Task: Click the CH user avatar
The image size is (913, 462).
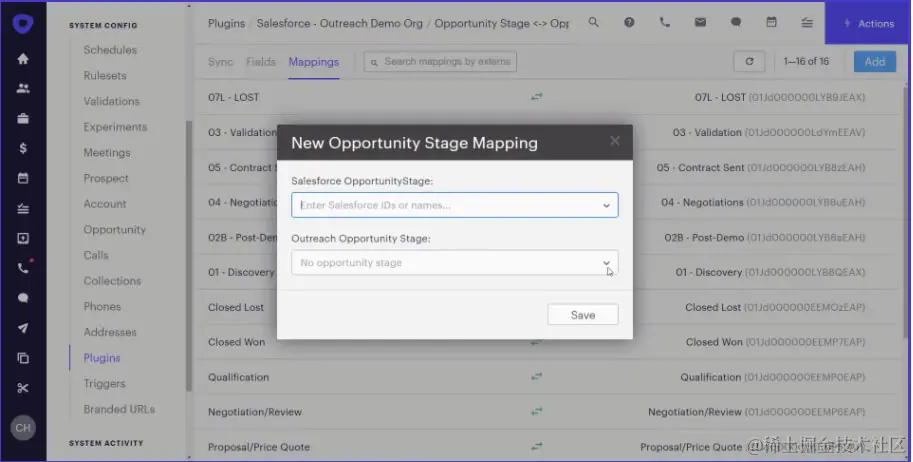Action: pos(23,428)
